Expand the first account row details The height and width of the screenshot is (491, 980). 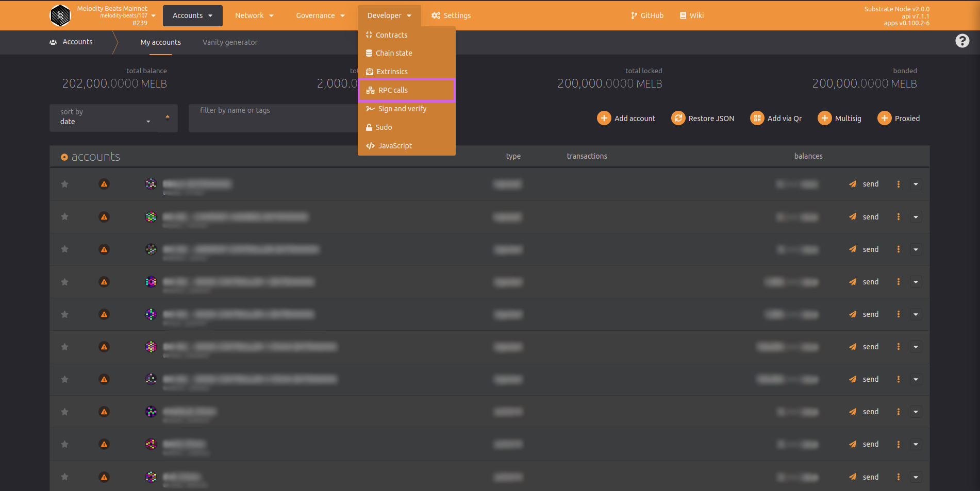[x=916, y=184]
